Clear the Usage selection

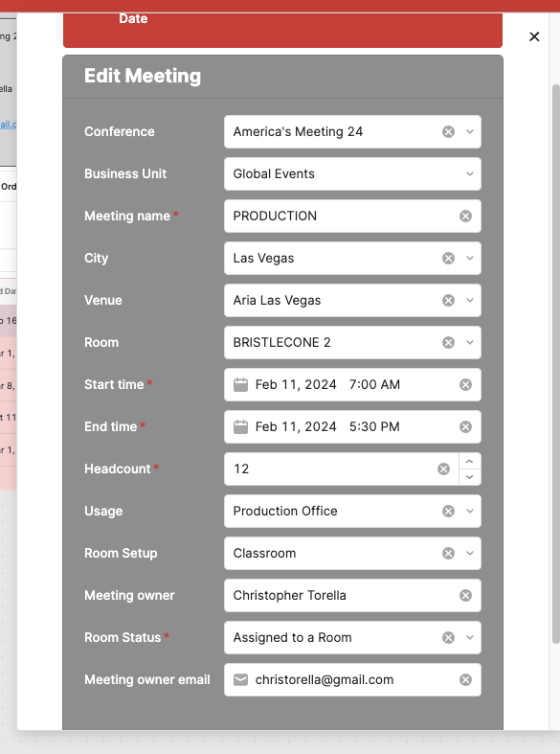click(448, 512)
